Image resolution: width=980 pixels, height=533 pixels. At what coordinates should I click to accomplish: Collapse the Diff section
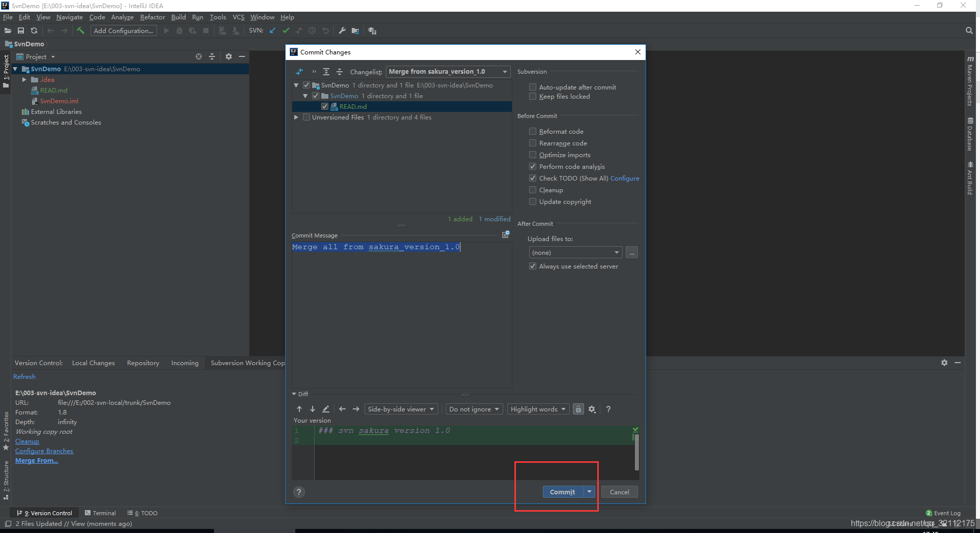point(294,394)
